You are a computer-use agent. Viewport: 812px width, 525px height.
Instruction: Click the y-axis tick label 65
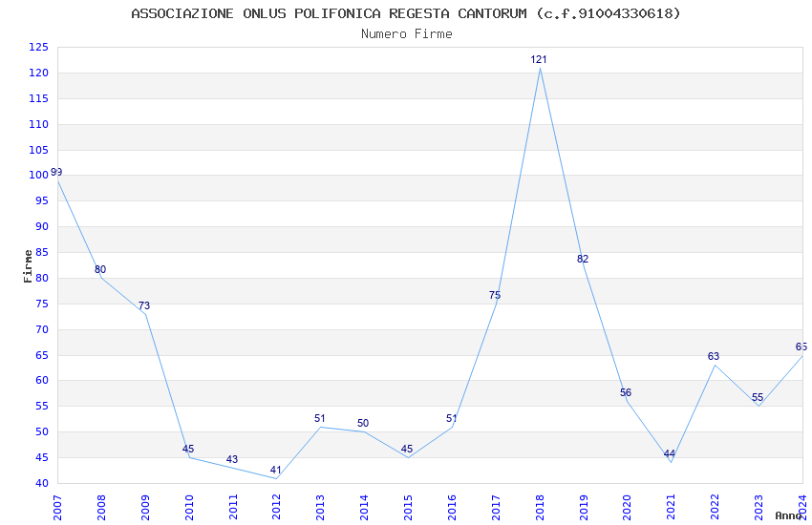point(42,355)
